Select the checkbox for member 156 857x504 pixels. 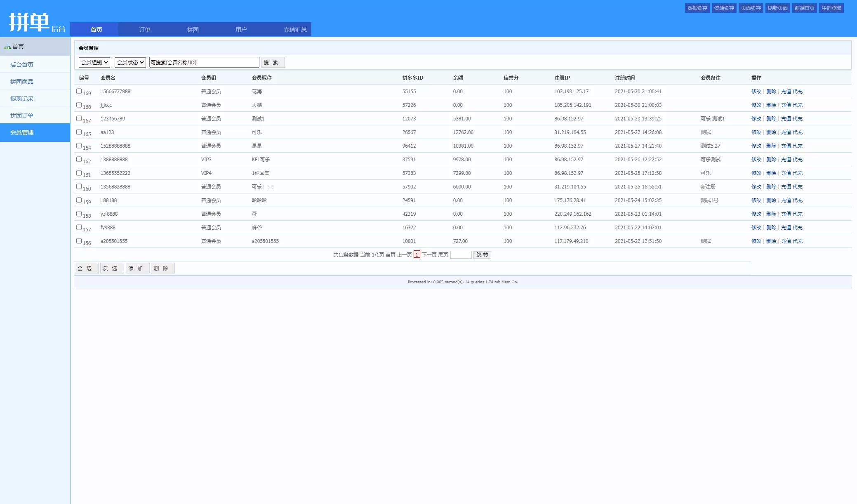pyautogui.click(x=79, y=241)
